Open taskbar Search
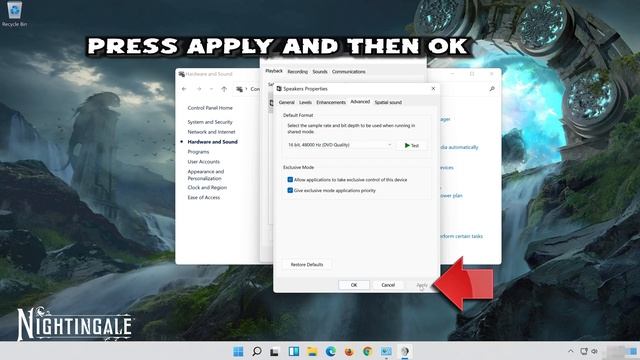 point(257,351)
